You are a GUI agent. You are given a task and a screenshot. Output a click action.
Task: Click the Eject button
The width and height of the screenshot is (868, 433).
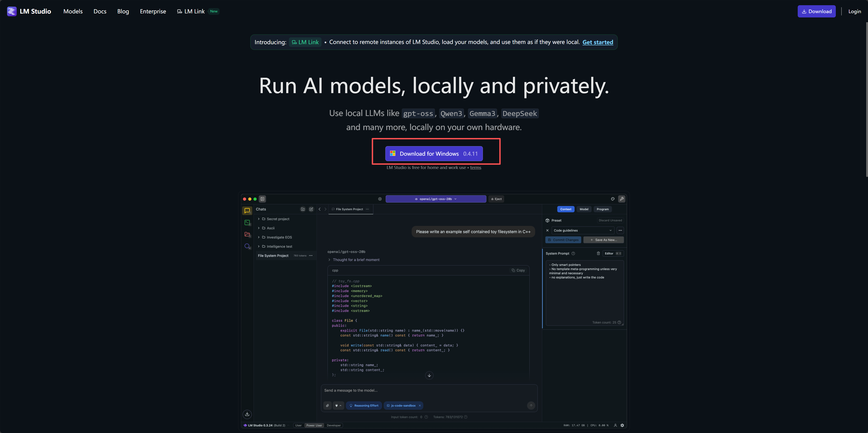[x=496, y=199]
